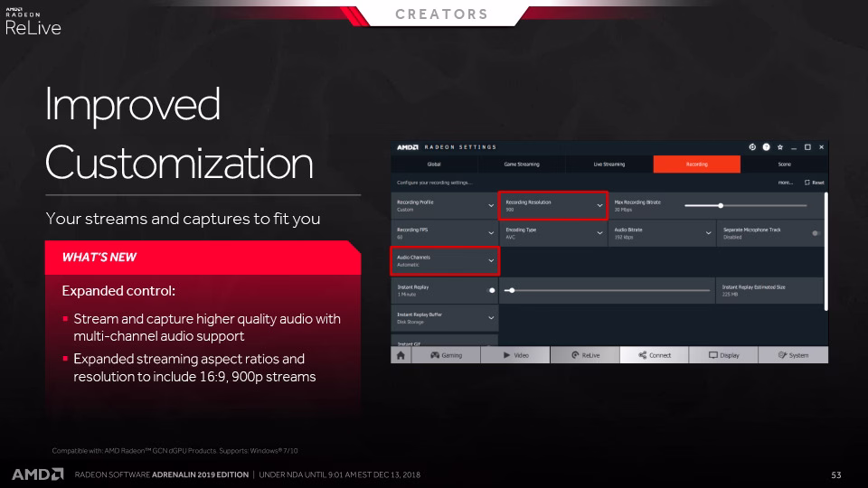
Task: Open the Display section
Action: point(723,355)
